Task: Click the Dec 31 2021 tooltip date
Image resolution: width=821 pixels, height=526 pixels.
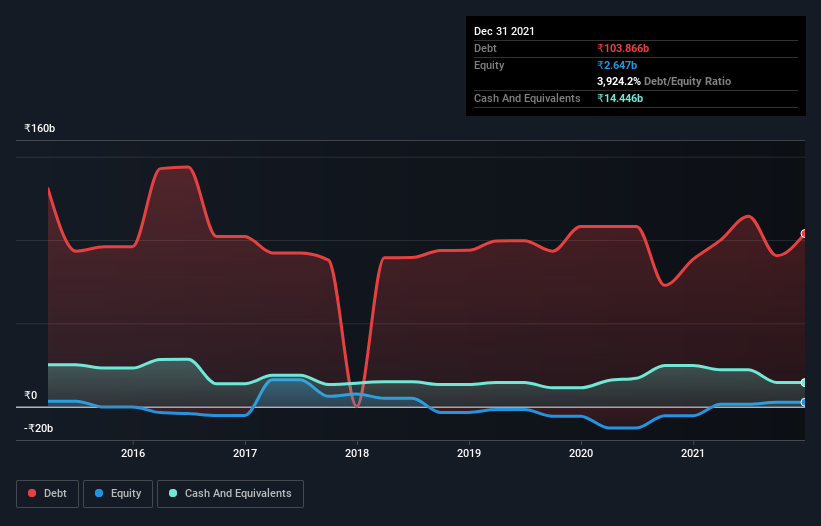Action: (504, 31)
